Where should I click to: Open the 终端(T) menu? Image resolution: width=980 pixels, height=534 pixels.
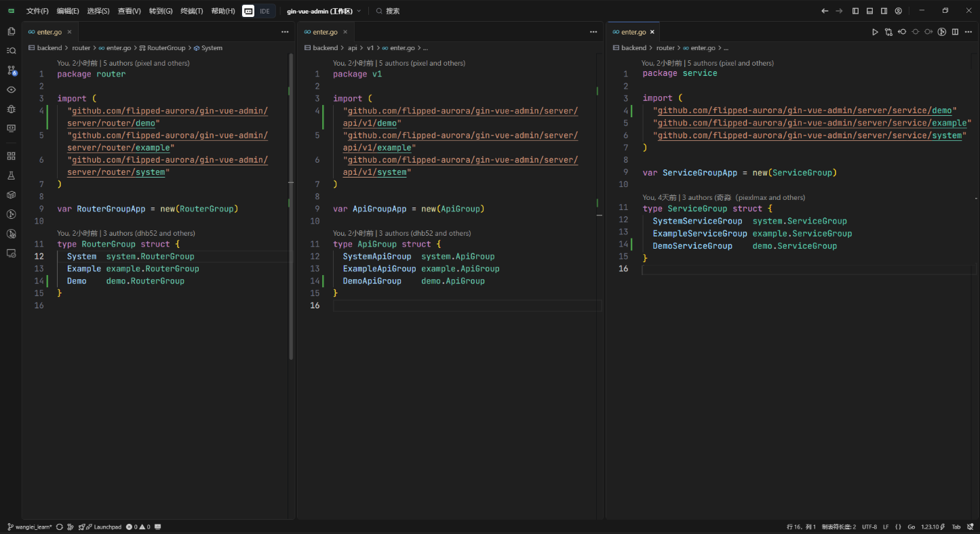click(x=191, y=11)
